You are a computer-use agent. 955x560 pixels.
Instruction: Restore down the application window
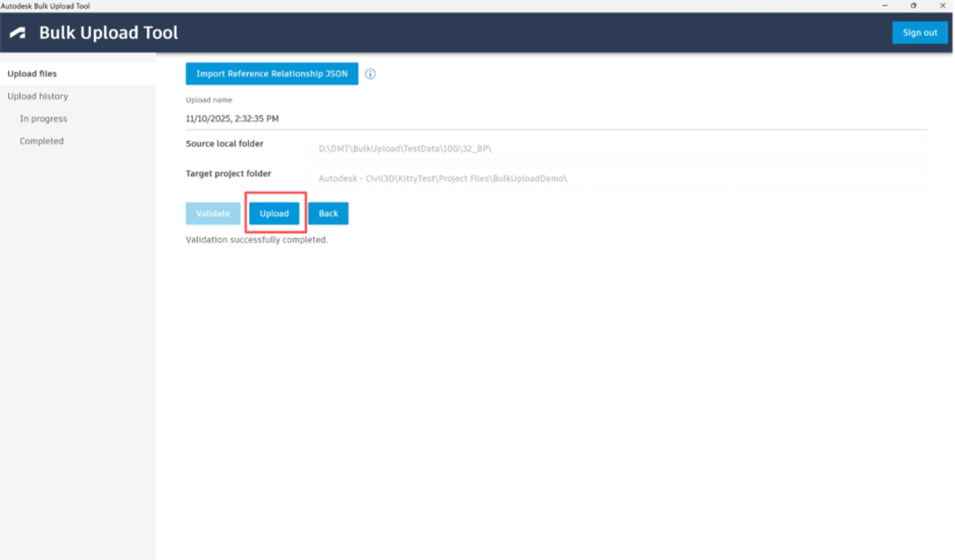(x=914, y=6)
